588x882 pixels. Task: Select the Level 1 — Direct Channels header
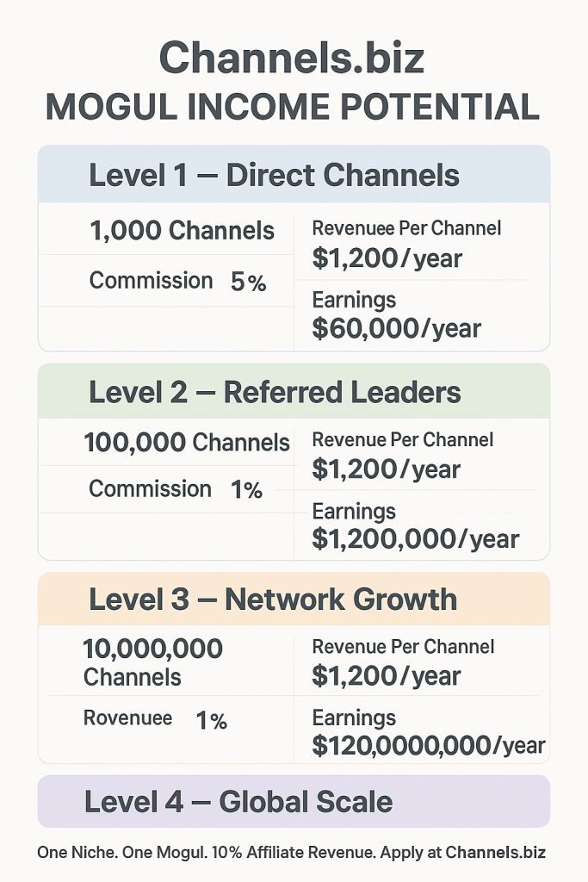coord(274,175)
